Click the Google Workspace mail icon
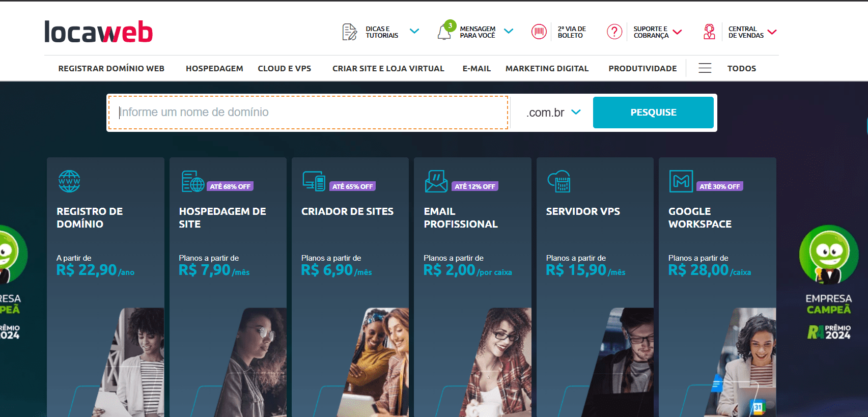Viewport: 868px width, 417px height. 681,181
